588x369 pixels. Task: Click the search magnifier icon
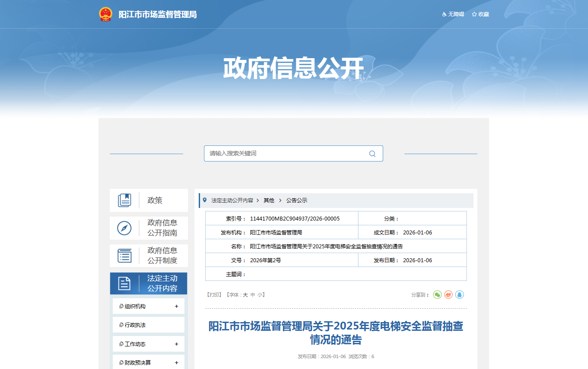click(x=372, y=154)
